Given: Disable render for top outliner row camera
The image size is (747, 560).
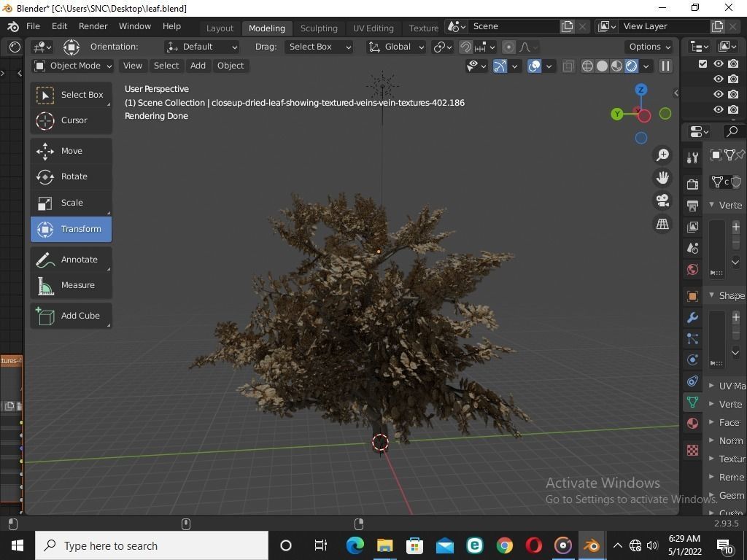Looking at the screenshot, I should pos(733,63).
